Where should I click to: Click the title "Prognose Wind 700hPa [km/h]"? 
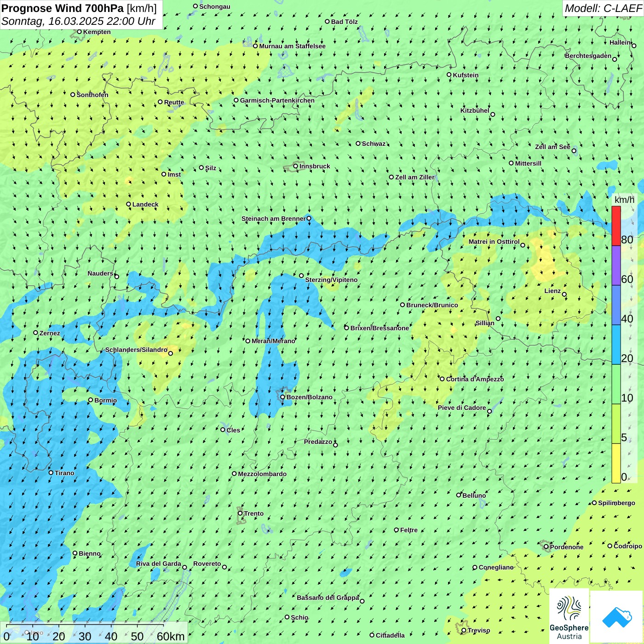(x=79, y=8)
